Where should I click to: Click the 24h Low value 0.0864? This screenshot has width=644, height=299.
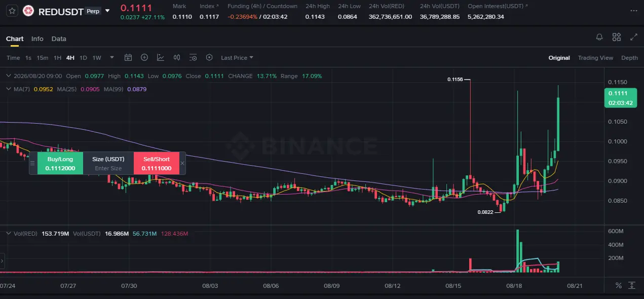[x=348, y=17]
